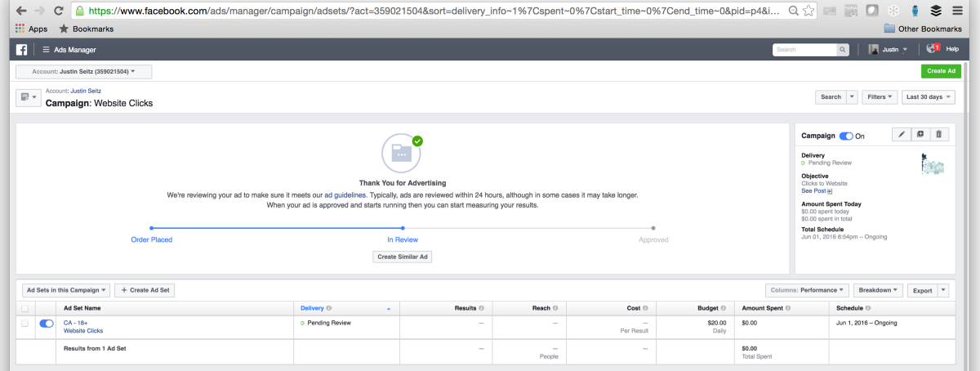Click the Search button near Filters

coord(831,96)
